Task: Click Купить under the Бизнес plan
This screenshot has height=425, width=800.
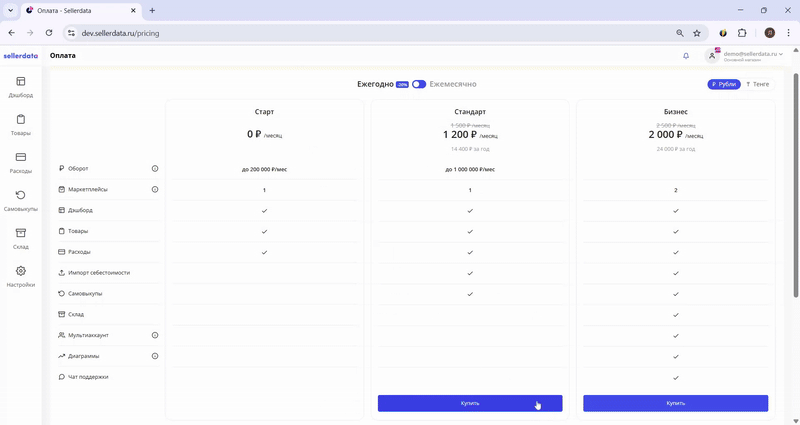Action: (676, 403)
